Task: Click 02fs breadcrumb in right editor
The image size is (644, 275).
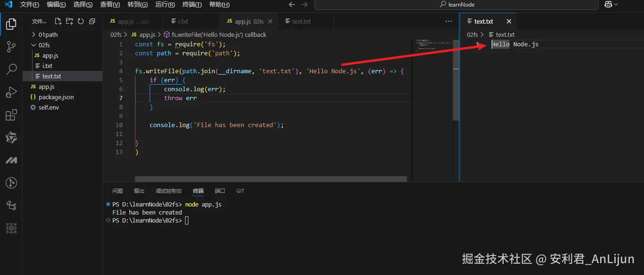Action: tap(472, 34)
